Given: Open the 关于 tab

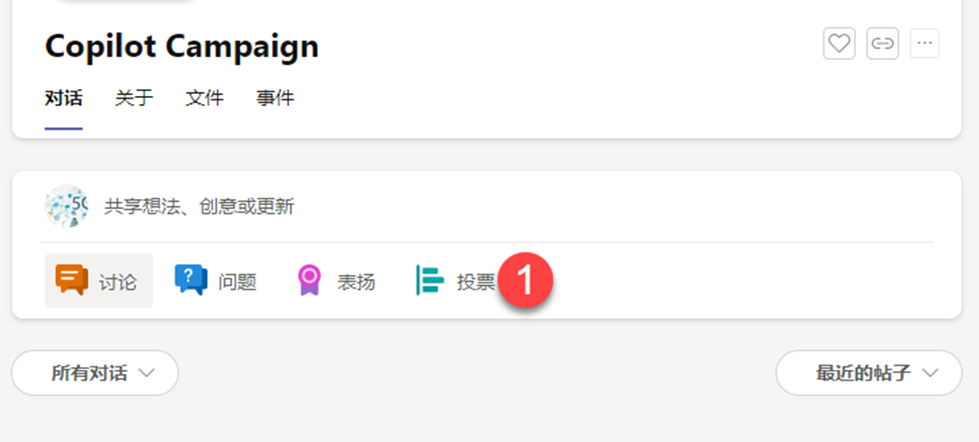Looking at the screenshot, I should click(x=134, y=98).
